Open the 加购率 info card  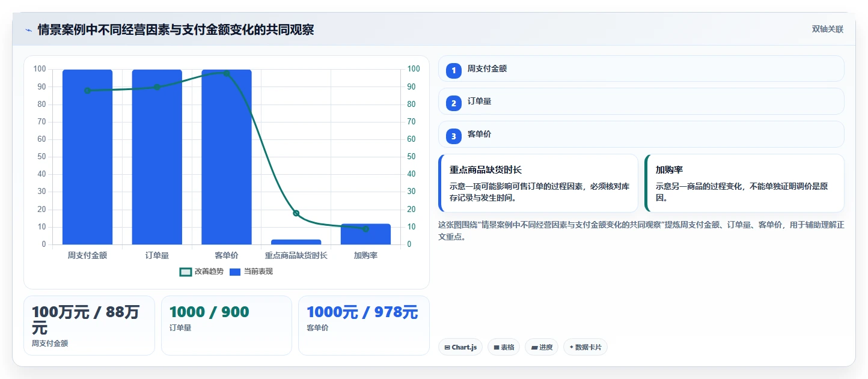tap(744, 183)
